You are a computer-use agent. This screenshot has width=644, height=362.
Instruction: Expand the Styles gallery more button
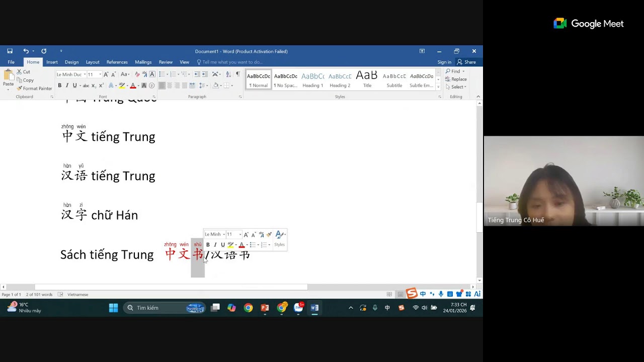(x=438, y=87)
